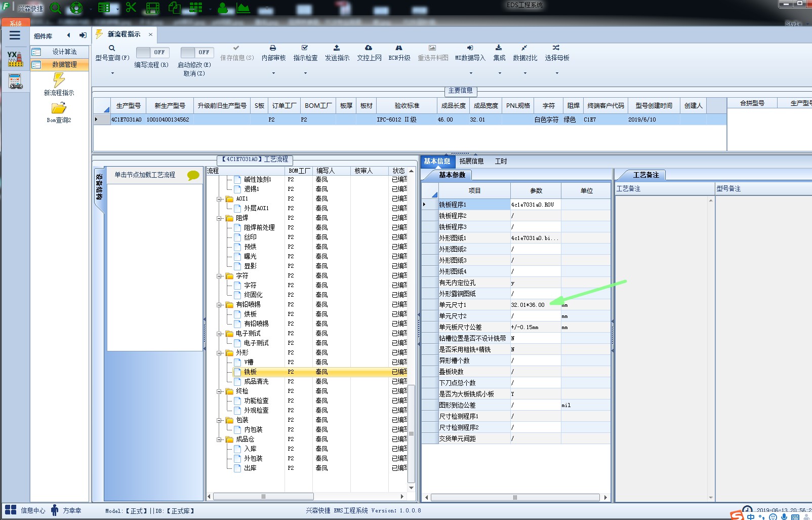Collapse the 有铅喷锡 tree folder
Viewport: 812px width, 520px height.
(220, 305)
